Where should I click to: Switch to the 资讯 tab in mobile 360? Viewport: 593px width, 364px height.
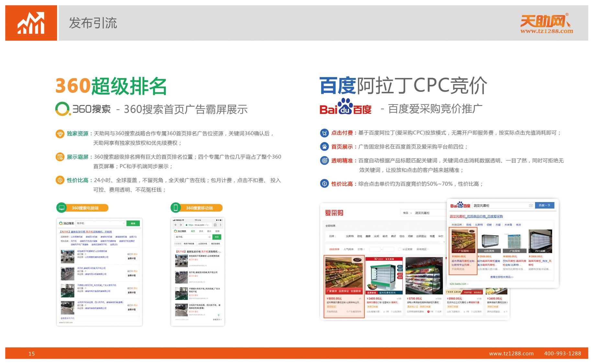click(x=201, y=231)
